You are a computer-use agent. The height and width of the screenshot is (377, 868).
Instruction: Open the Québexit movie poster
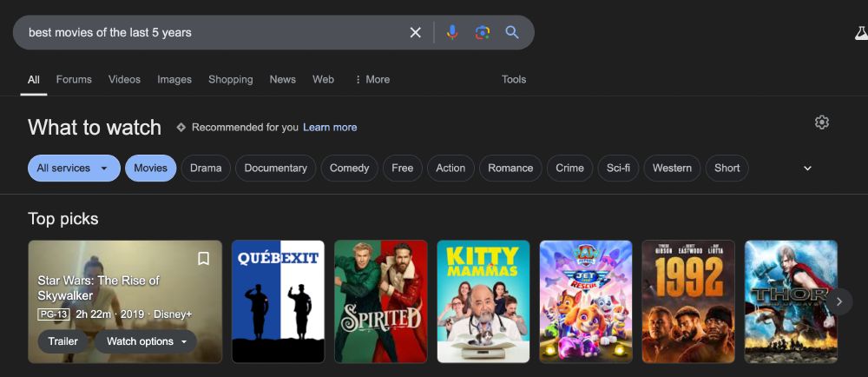(278, 301)
